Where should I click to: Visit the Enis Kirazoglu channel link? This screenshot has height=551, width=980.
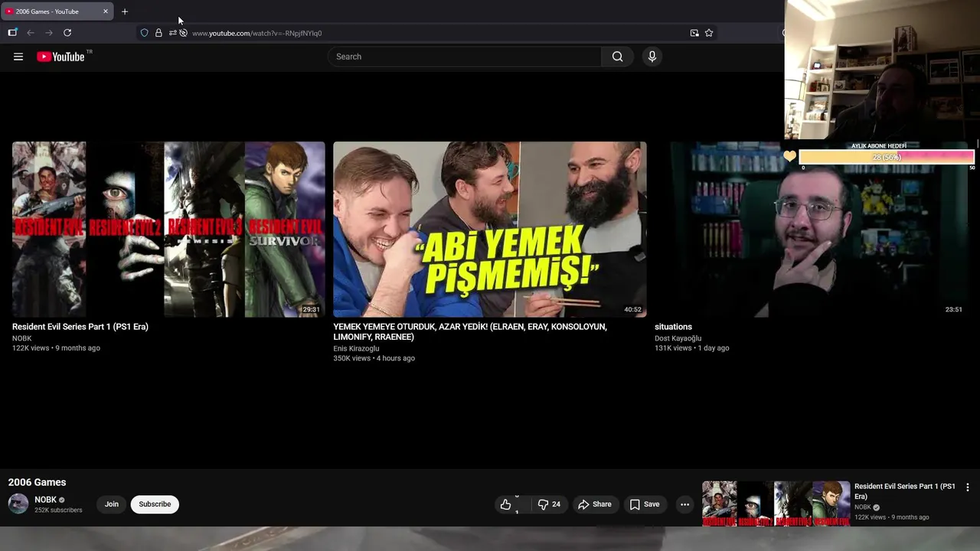click(x=356, y=349)
